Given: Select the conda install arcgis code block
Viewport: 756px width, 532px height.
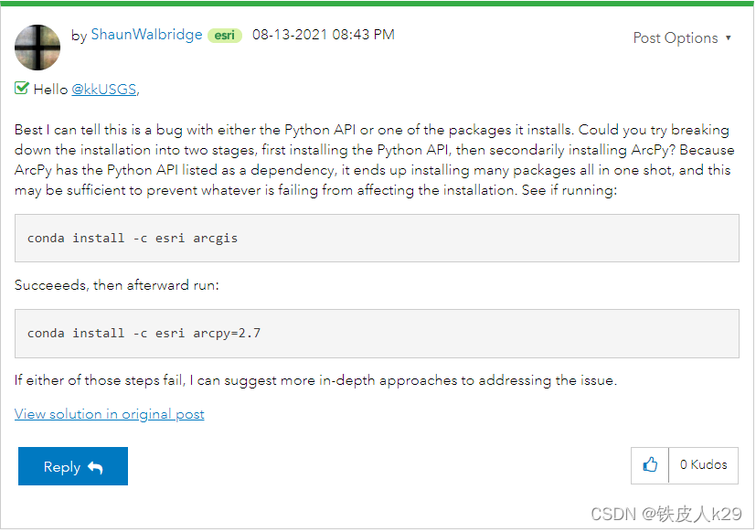Looking at the screenshot, I should click(378, 238).
